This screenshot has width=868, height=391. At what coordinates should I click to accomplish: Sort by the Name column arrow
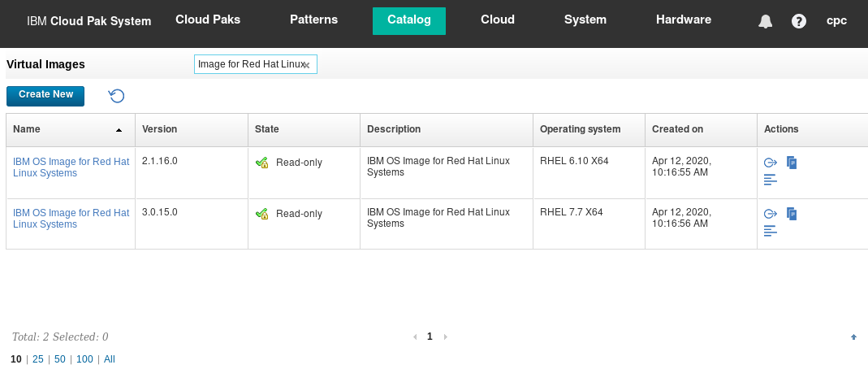click(119, 130)
